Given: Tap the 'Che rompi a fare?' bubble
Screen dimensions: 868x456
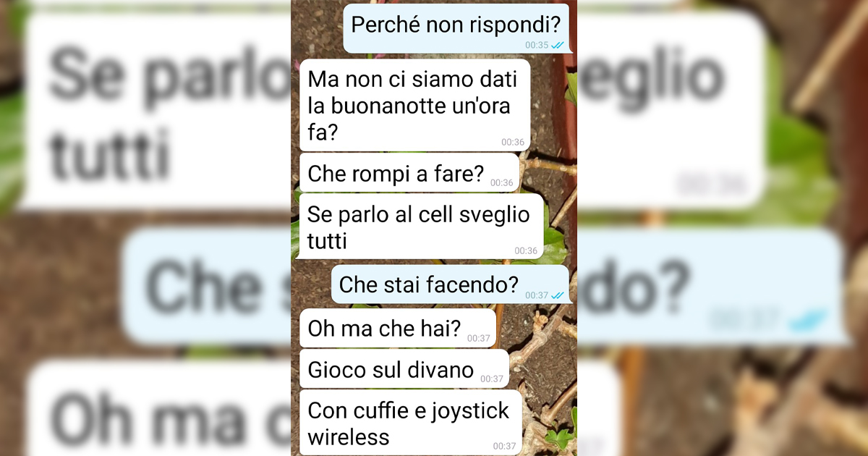Looking at the screenshot, I should (x=409, y=173).
